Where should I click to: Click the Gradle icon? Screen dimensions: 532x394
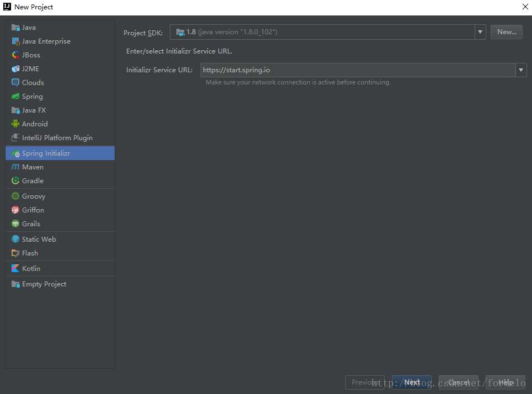(x=15, y=181)
